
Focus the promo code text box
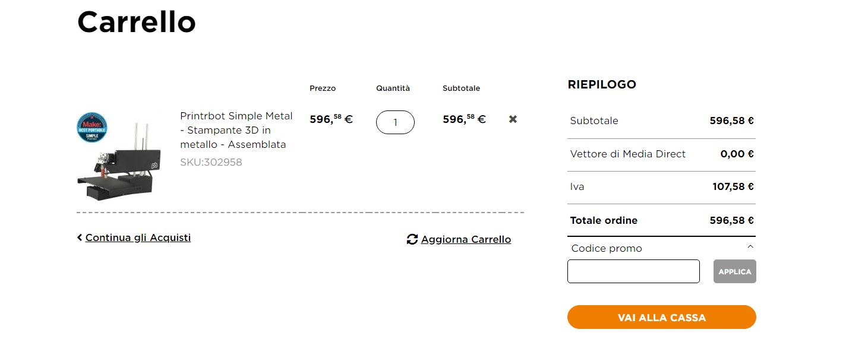pyautogui.click(x=633, y=271)
